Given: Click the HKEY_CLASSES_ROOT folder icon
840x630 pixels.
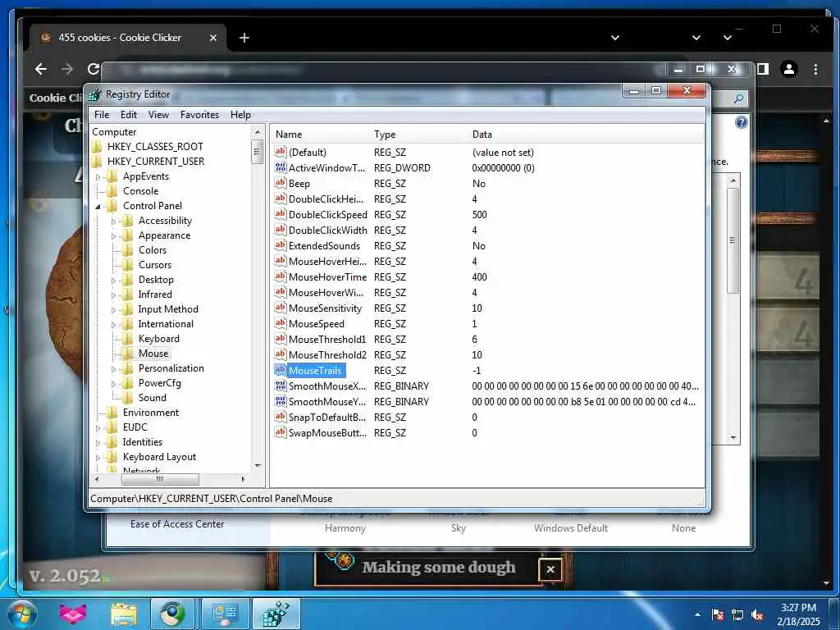Looking at the screenshot, I should pyautogui.click(x=97, y=147).
